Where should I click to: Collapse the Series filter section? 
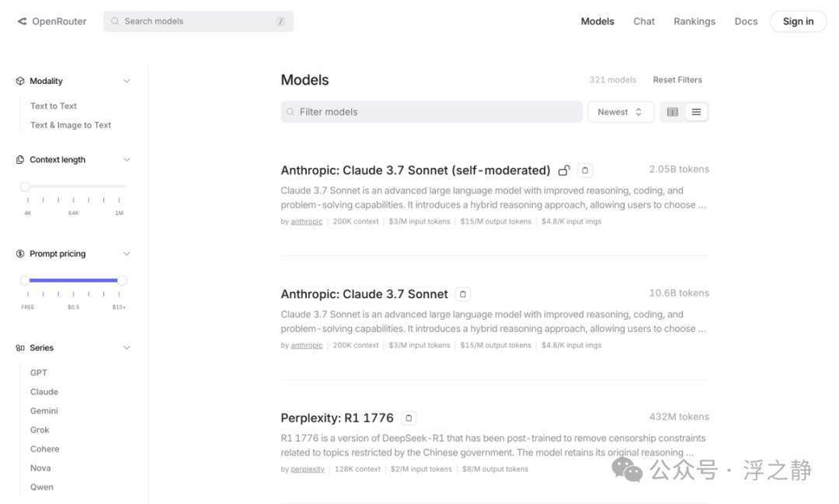[x=127, y=348]
